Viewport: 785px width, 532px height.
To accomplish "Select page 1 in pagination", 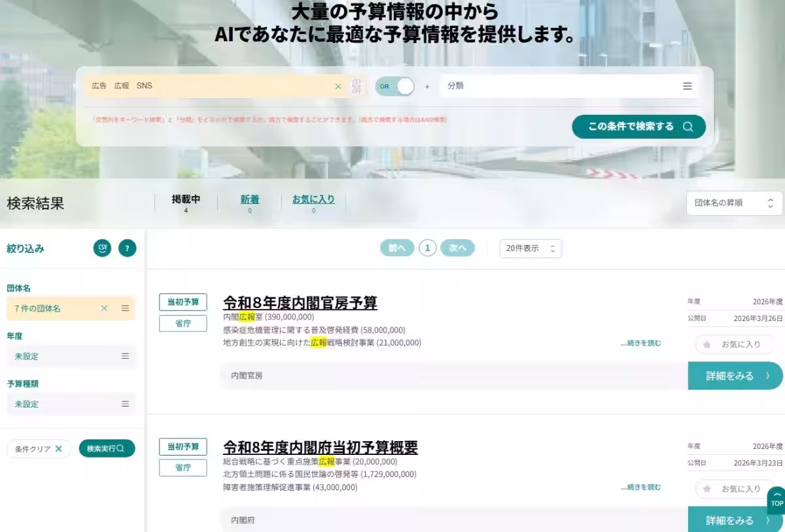I will 428,248.
